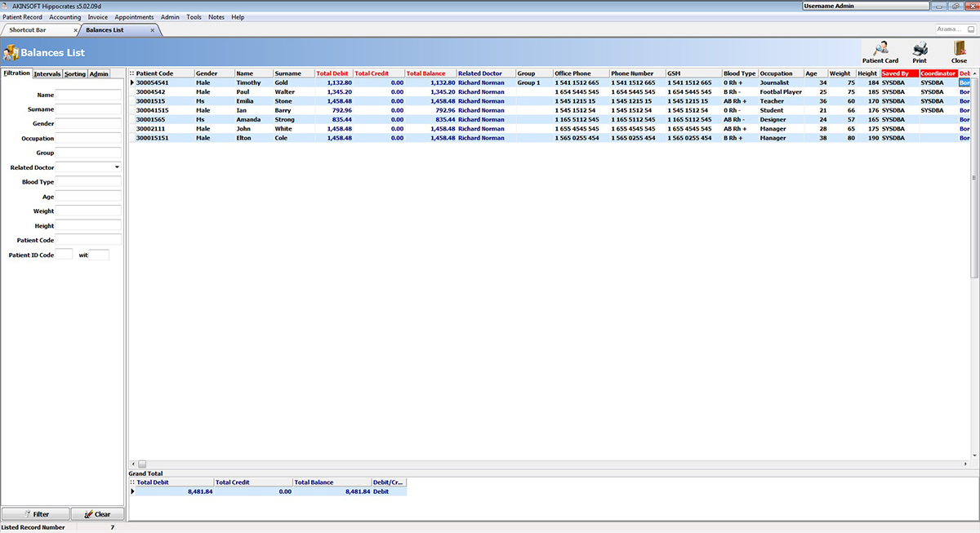Select patient code 300054541 row
This screenshot has height=533, width=980.
[550, 82]
